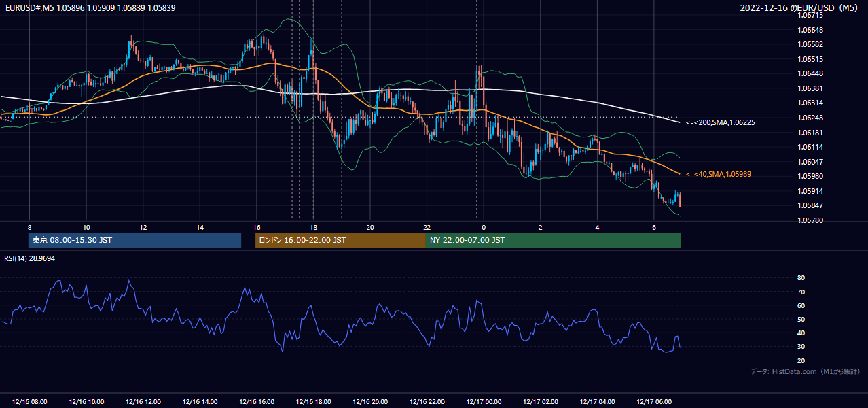Image resolution: width=868 pixels, height=408 pixels.
Task: Click price axis value 1.06047
Action: [810, 162]
